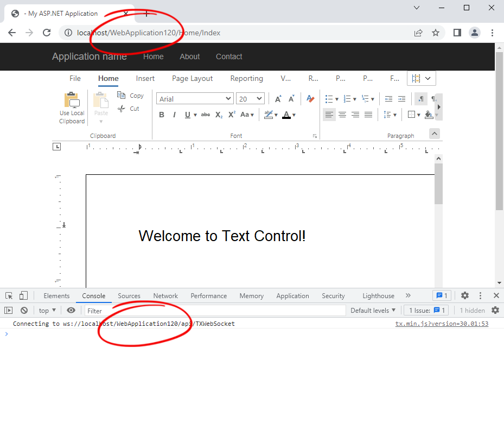Open the Aa change case dropdown

[x=247, y=115]
